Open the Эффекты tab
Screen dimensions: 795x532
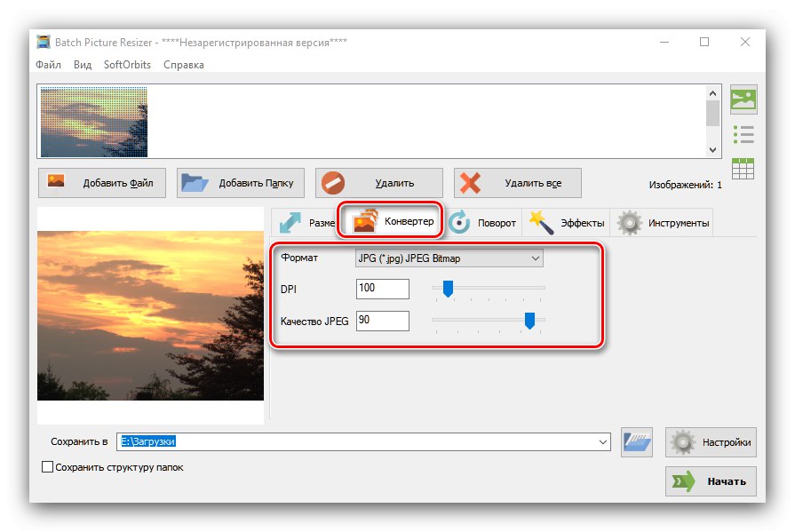point(567,223)
